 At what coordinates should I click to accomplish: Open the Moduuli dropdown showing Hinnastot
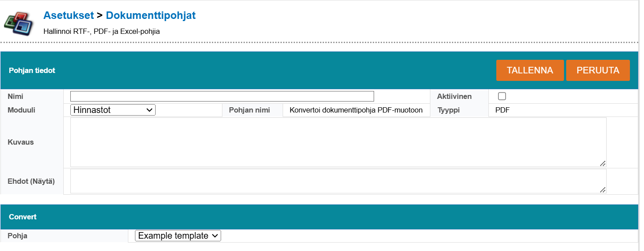(x=113, y=110)
